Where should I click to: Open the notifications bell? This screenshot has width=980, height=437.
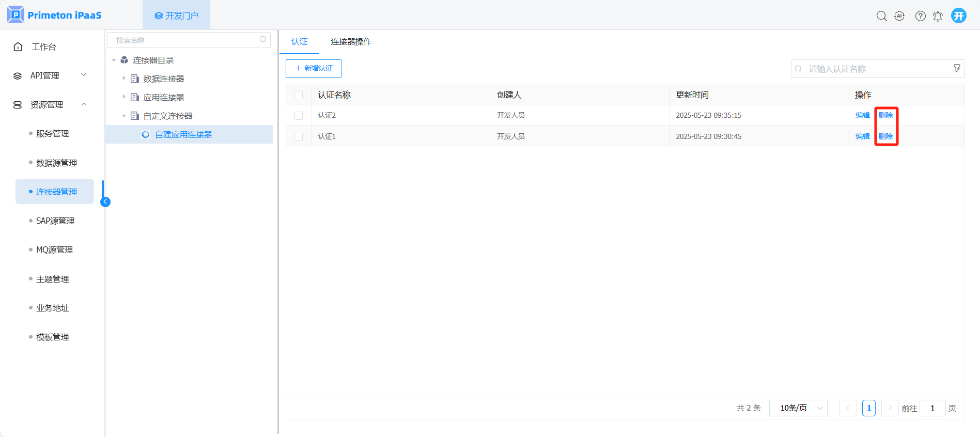point(938,17)
